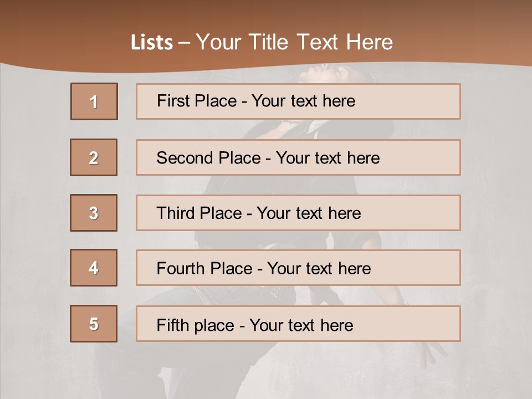Image resolution: width=532 pixels, height=399 pixels.
Task: Click the number 1 box
Action: coord(94,101)
